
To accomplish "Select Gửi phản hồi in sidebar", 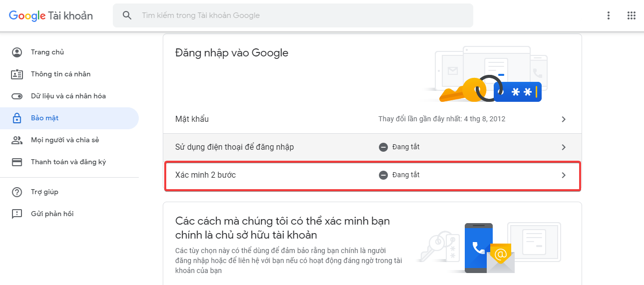I will [x=52, y=214].
